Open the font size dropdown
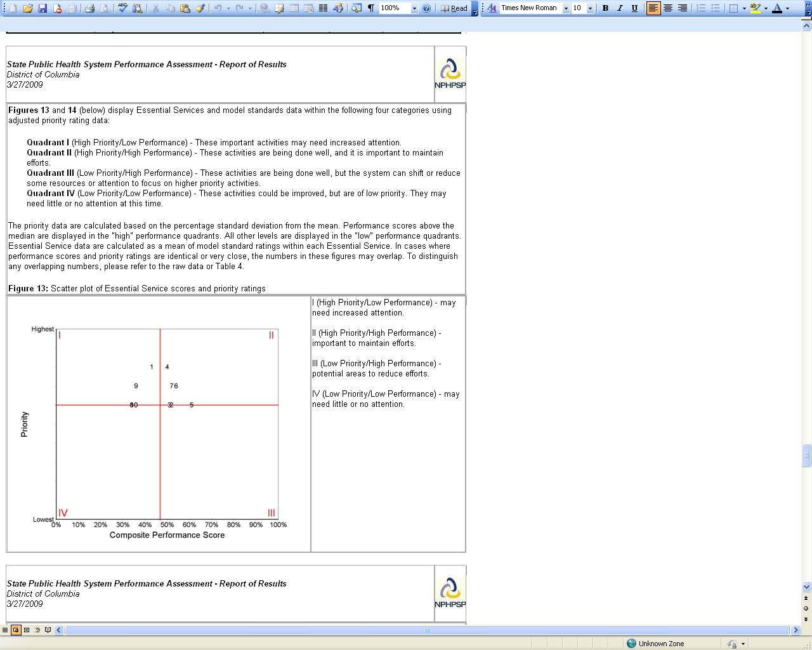The height and width of the screenshot is (650, 812). click(x=591, y=8)
